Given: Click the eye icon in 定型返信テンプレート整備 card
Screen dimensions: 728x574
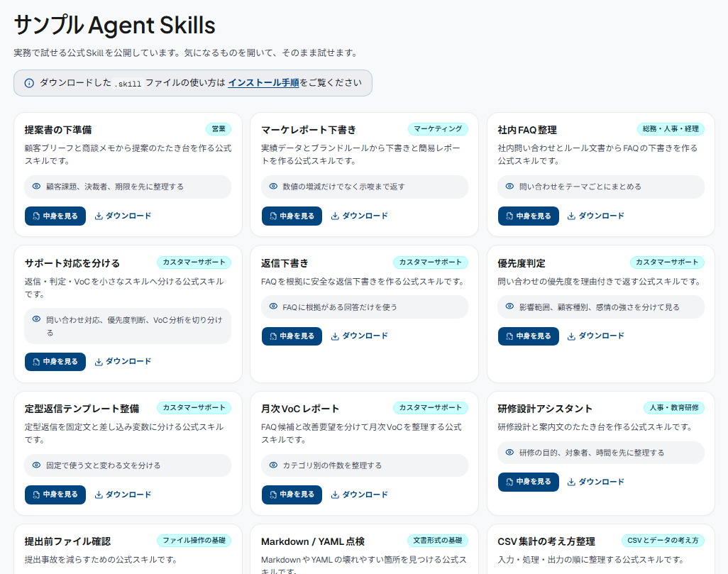Looking at the screenshot, I should [36, 465].
